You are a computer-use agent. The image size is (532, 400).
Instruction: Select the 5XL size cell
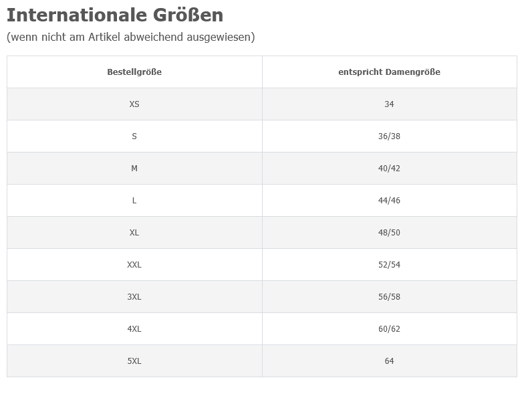click(134, 361)
